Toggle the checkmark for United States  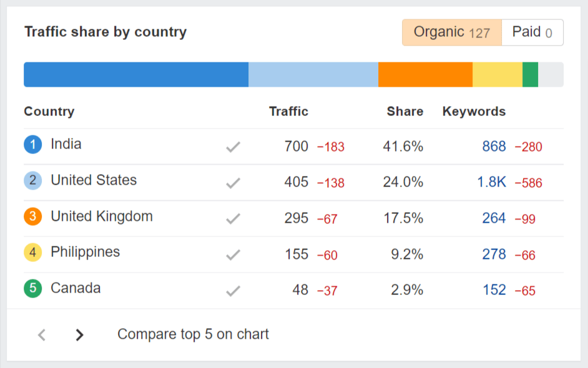pos(233,180)
